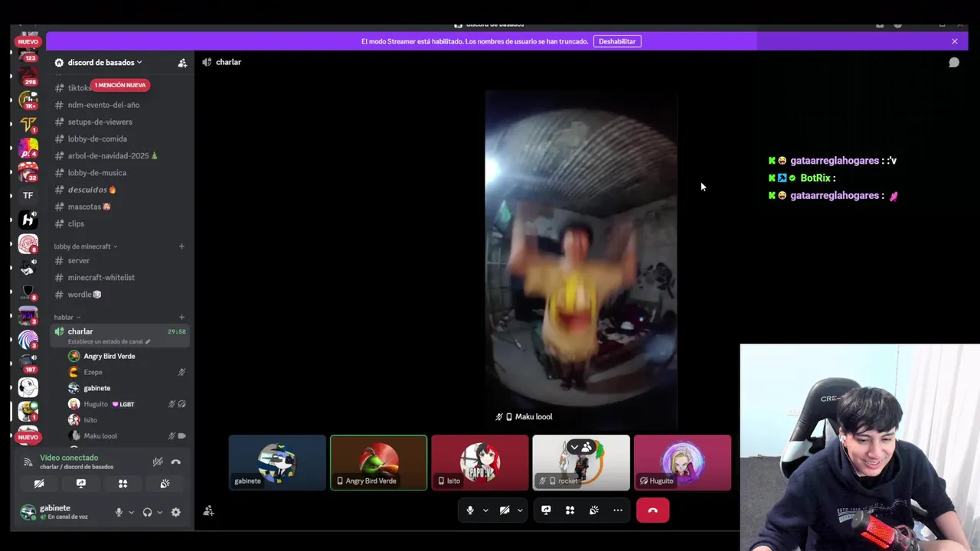Screen dimensions: 980x551
Task: Open the discord de basados server dropdown
Action: pyautogui.click(x=105, y=62)
